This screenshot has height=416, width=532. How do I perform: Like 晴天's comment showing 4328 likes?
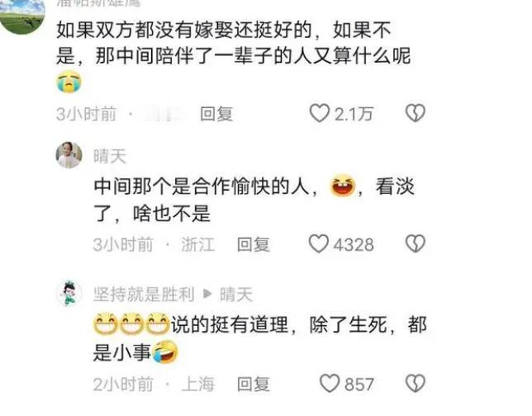click(x=319, y=243)
